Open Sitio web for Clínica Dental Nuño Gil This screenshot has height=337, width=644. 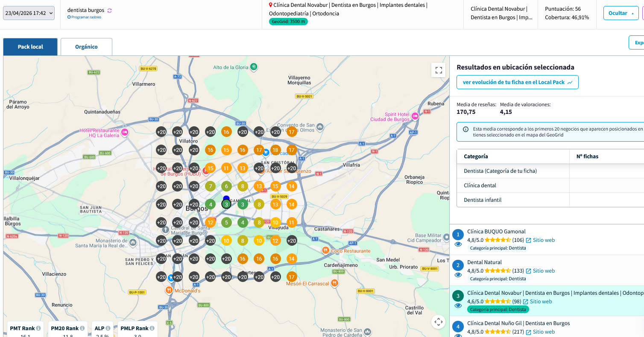point(544,332)
